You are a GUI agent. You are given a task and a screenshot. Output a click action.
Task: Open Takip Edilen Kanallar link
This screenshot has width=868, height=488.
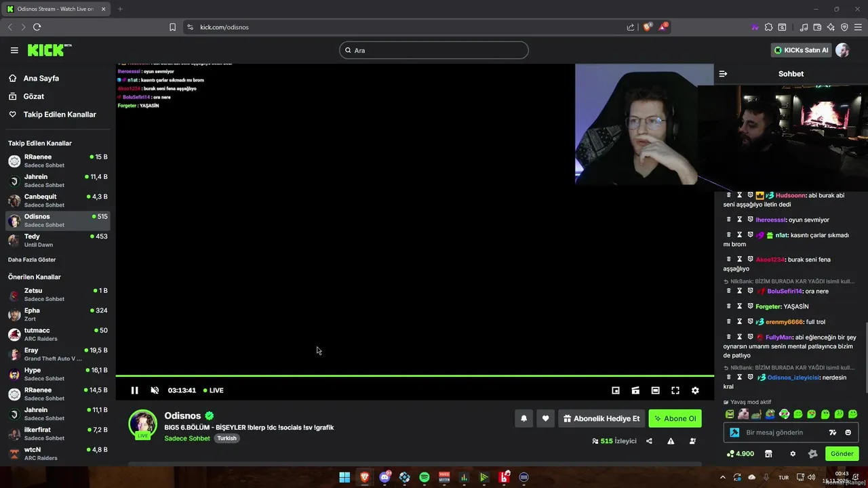(60, 115)
